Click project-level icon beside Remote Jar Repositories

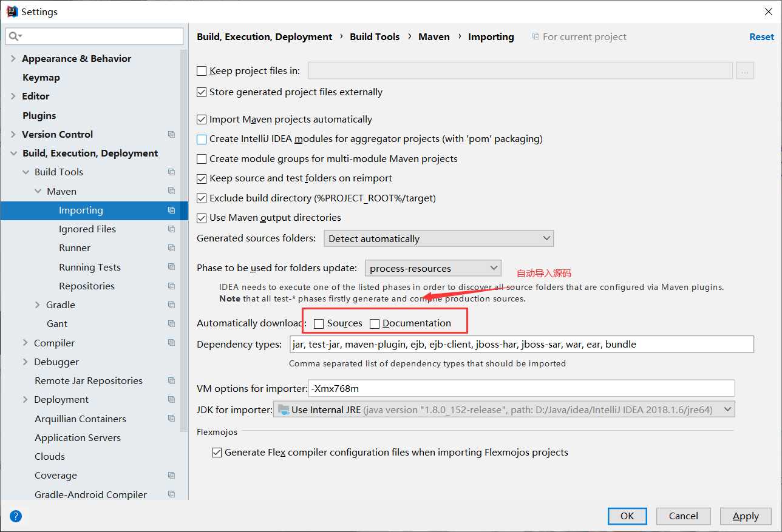click(171, 380)
